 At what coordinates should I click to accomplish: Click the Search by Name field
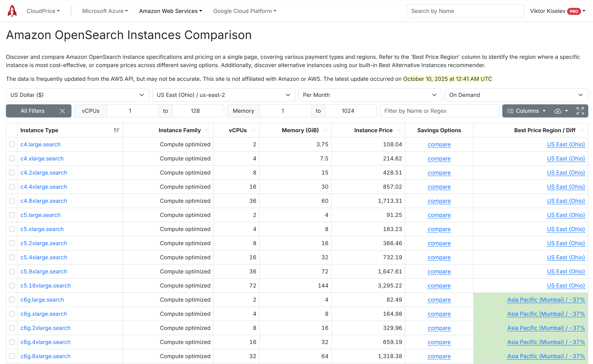(x=465, y=11)
